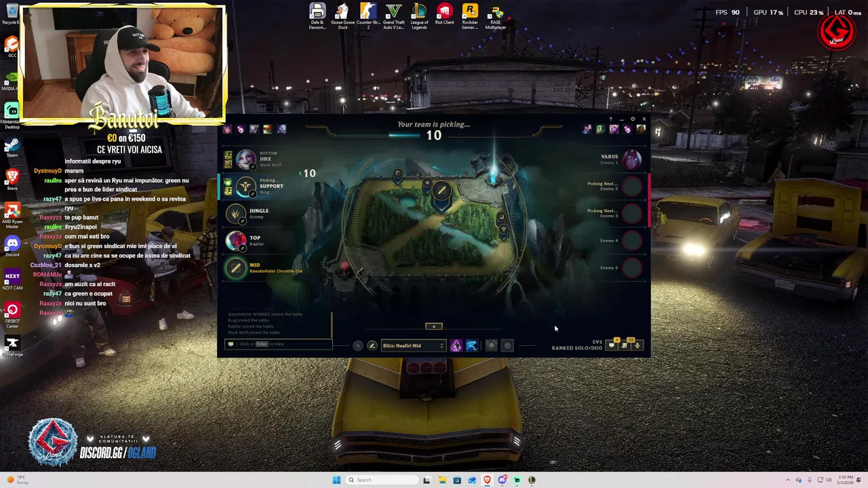The width and height of the screenshot is (868, 488).
Task: Change the first summoner spell slot
Action: click(456, 346)
